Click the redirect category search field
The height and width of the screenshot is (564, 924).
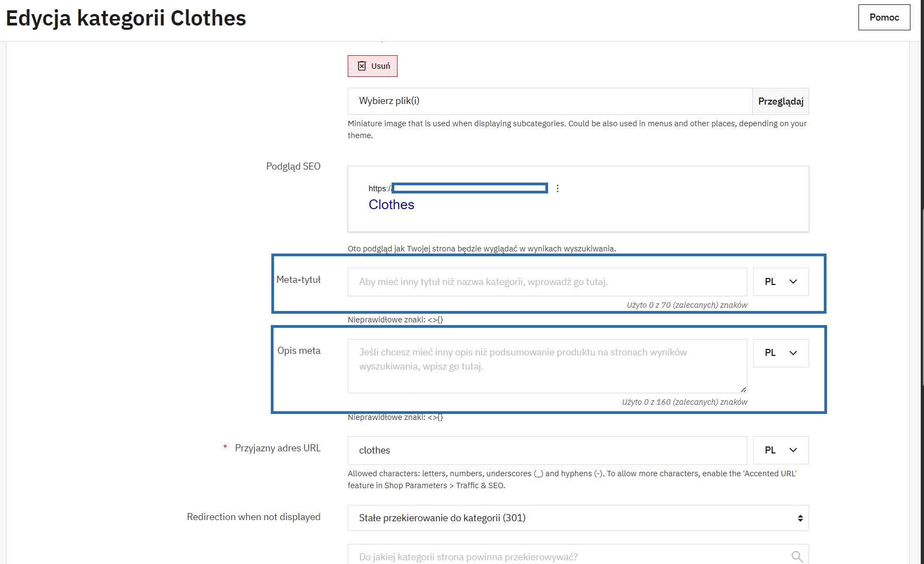coord(569,556)
